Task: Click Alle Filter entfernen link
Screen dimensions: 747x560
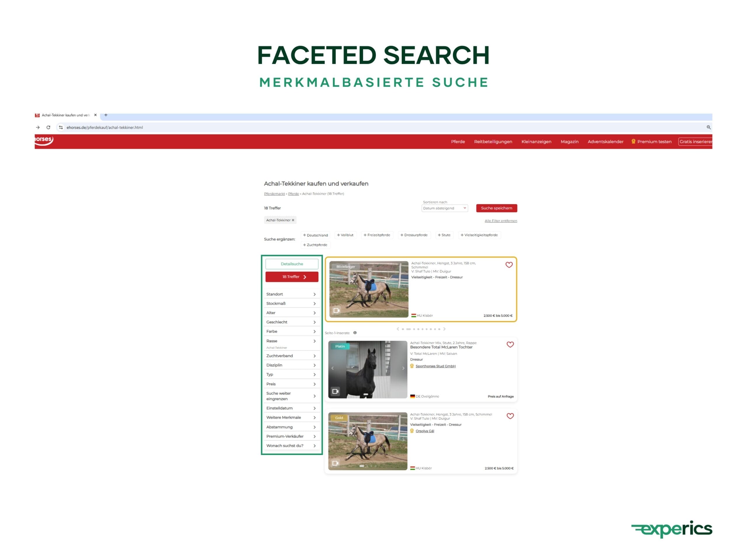Action: pyautogui.click(x=500, y=221)
